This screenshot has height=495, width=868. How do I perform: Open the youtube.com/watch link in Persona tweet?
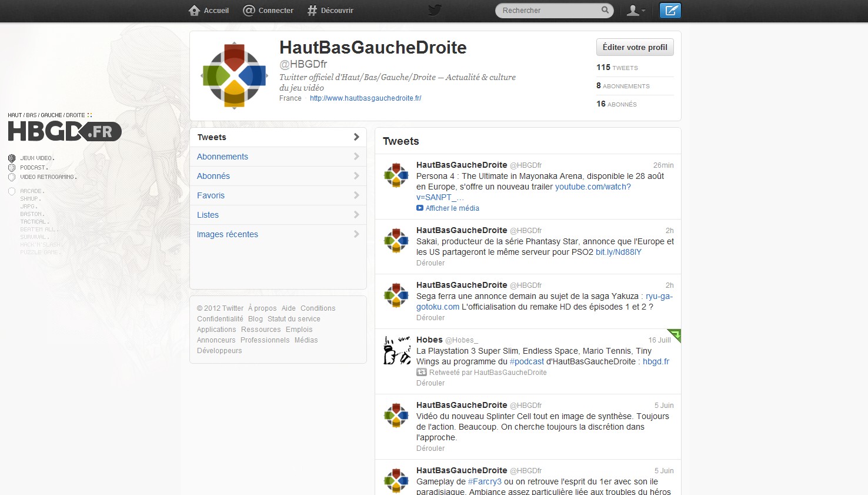593,187
